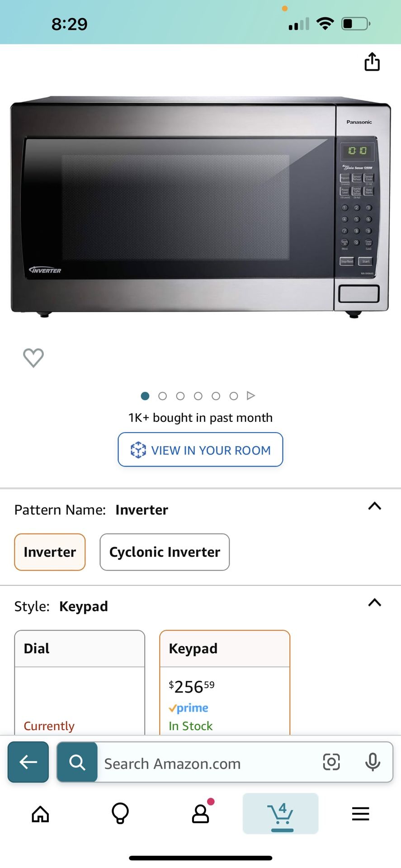Screen dimensions: 401x868
Task: Tap the back arrow in the search bar
Action: [x=28, y=762]
